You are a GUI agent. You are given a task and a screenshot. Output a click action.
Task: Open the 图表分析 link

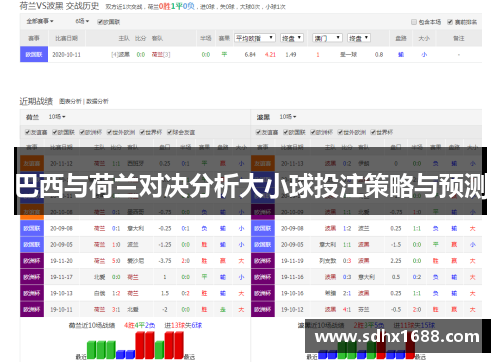(70, 101)
